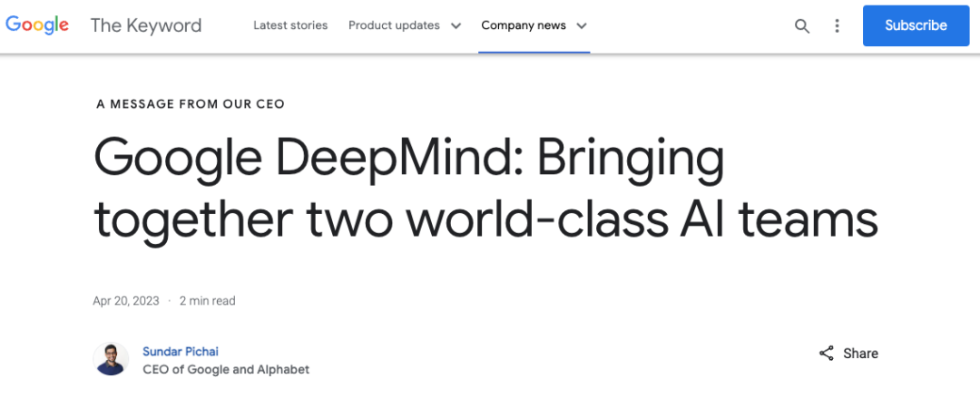Click Sundar Pichai's profile photo
The width and height of the screenshot is (980, 408).
112,359
